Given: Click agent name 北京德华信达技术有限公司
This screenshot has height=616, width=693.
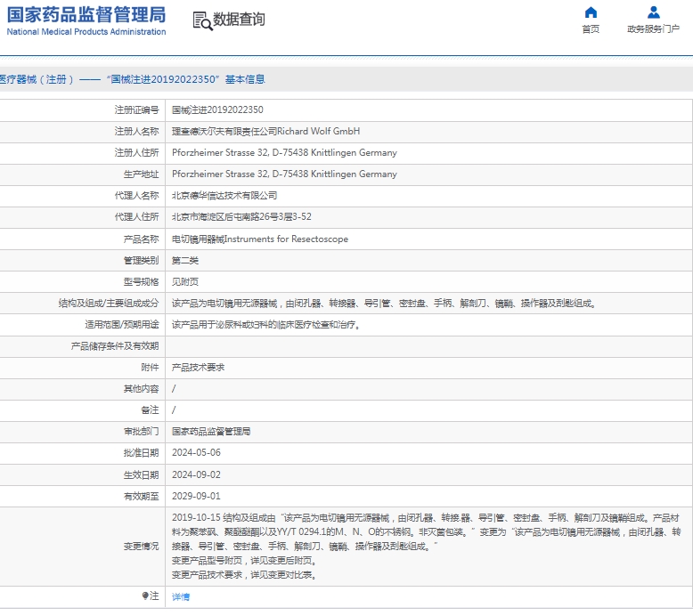Looking at the screenshot, I should pyautogui.click(x=224, y=196).
